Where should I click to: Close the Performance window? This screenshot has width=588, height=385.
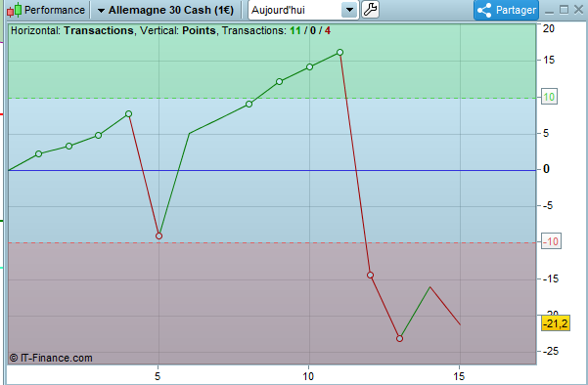pyautogui.click(x=578, y=10)
